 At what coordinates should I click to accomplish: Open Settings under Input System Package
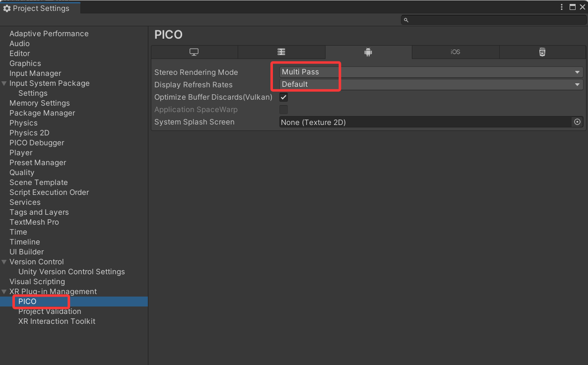[x=33, y=93]
